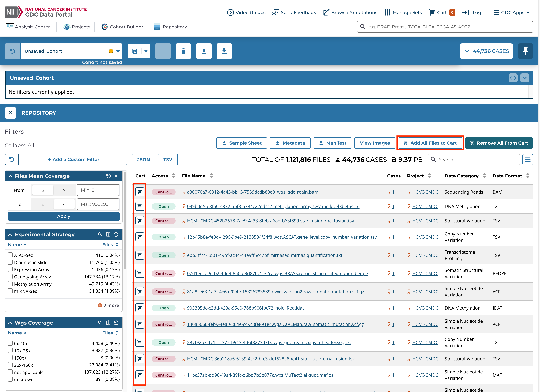The height and width of the screenshot is (392, 540).
Task: Open the Unsaved_Cohort selector dropdown
Action: click(118, 51)
